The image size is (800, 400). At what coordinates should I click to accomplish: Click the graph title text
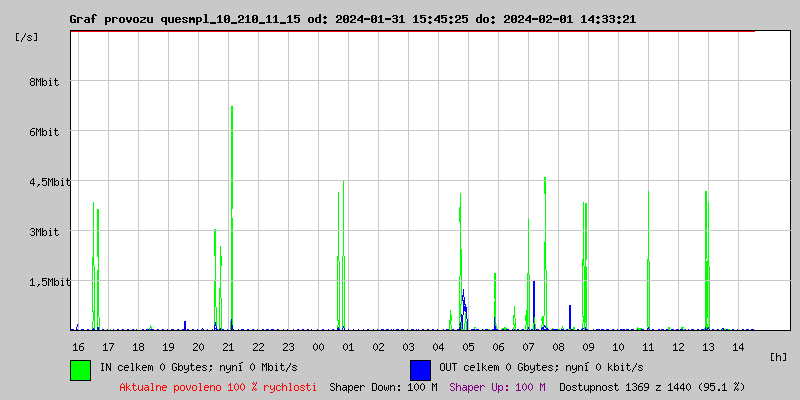pos(352,19)
